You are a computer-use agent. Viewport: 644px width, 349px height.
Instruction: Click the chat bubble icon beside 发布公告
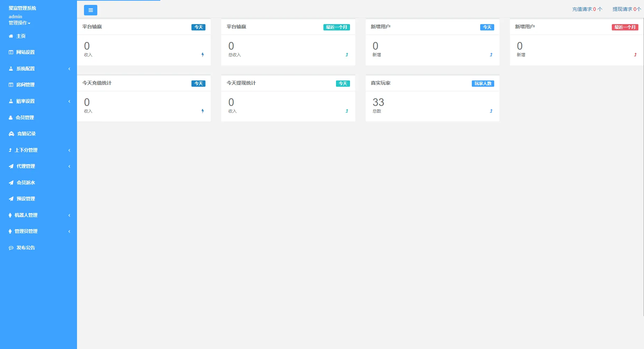tap(11, 248)
